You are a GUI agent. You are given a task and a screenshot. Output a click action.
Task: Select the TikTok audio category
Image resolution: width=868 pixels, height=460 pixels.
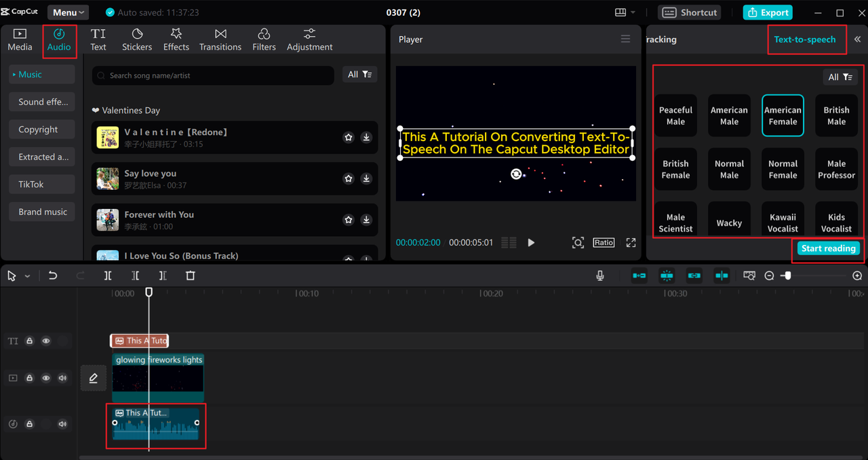pyautogui.click(x=42, y=185)
